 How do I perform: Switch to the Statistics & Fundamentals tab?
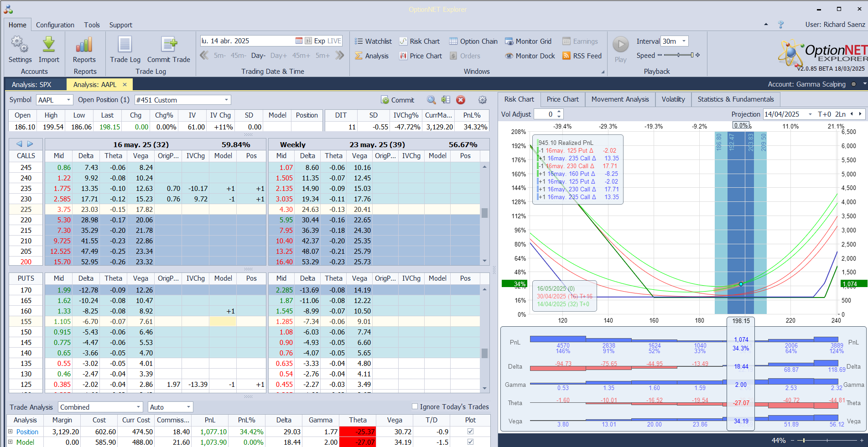pyautogui.click(x=736, y=99)
